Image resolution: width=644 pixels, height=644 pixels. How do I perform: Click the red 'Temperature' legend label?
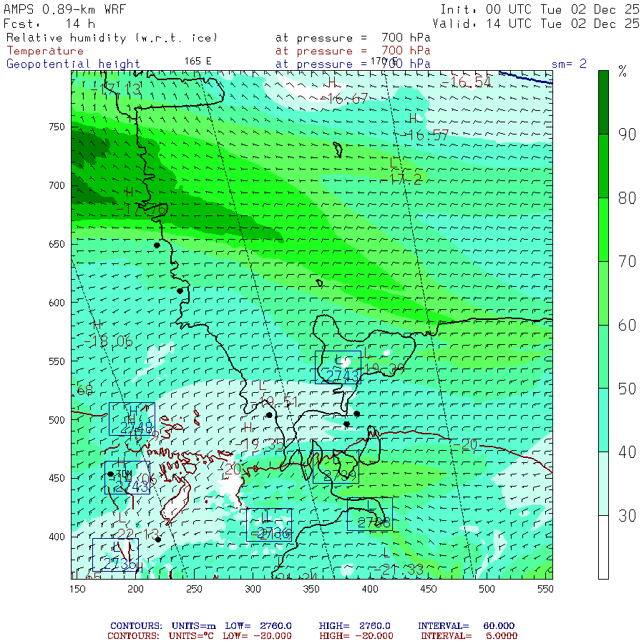point(45,51)
